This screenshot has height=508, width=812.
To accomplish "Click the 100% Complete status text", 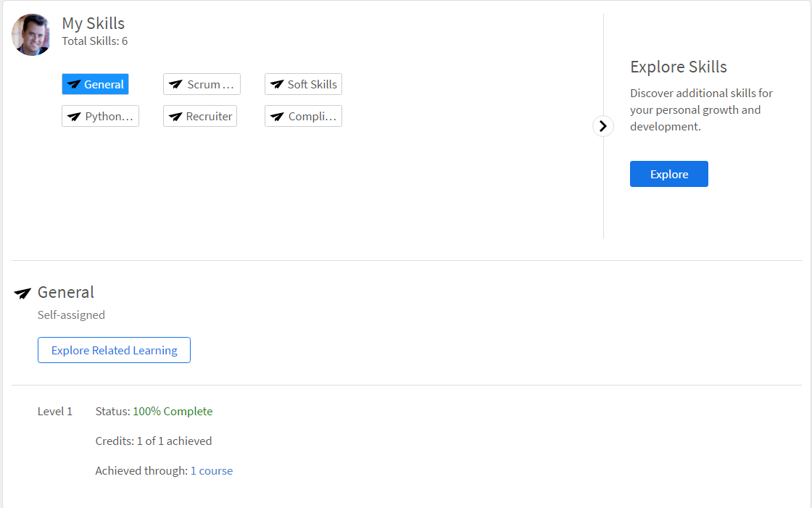I will coord(173,411).
